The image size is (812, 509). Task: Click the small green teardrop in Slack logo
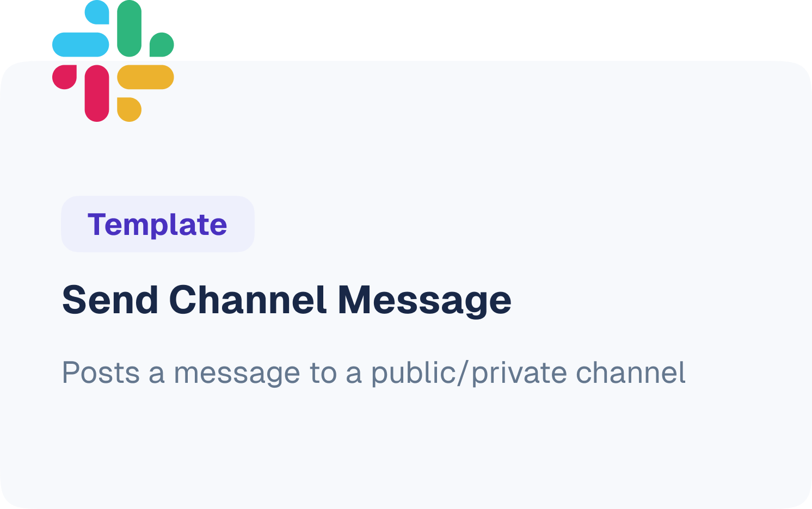click(162, 45)
